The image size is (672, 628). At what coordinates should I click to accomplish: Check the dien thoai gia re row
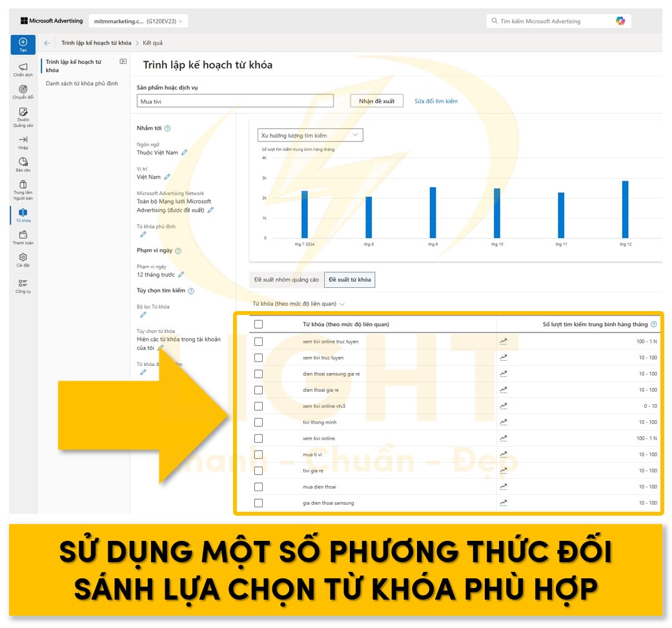(x=258, y=390)
